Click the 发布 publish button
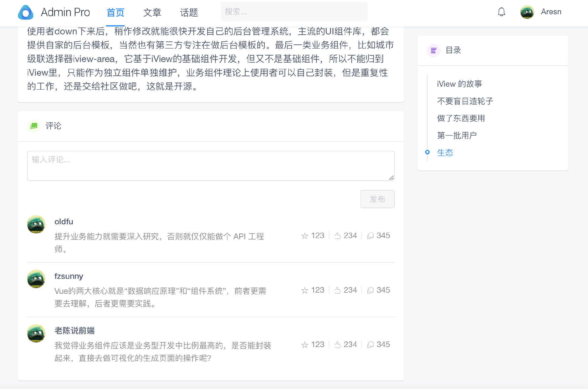 377,199
